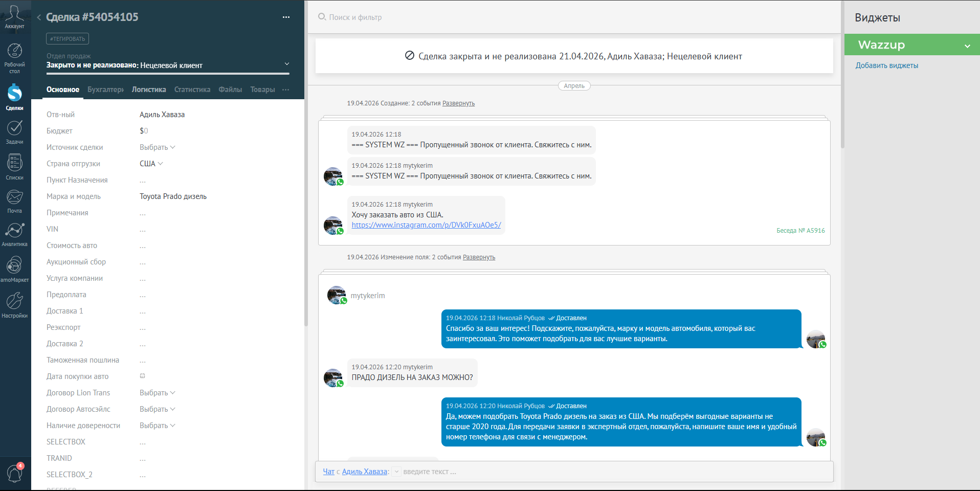
Task: Open Договор Lion Trans Выбрать dropdown
Action: tap(158, 393)
